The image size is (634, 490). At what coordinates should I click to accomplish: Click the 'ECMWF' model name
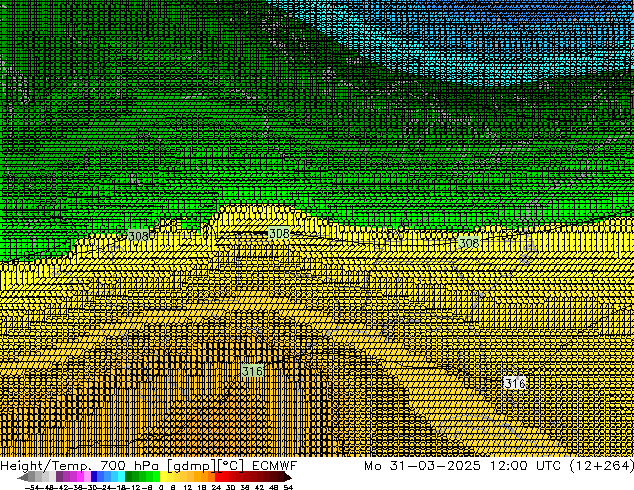275,465
